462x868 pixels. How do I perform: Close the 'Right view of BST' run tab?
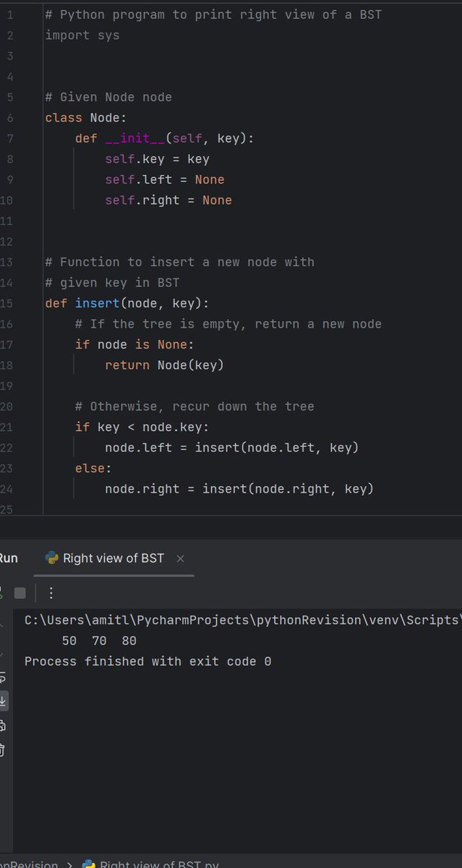(181, 558)
